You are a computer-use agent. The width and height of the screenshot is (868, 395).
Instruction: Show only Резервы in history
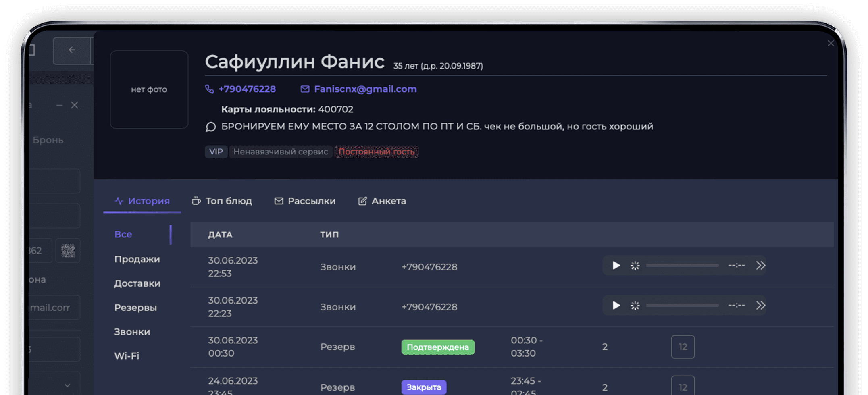(135, 308)
